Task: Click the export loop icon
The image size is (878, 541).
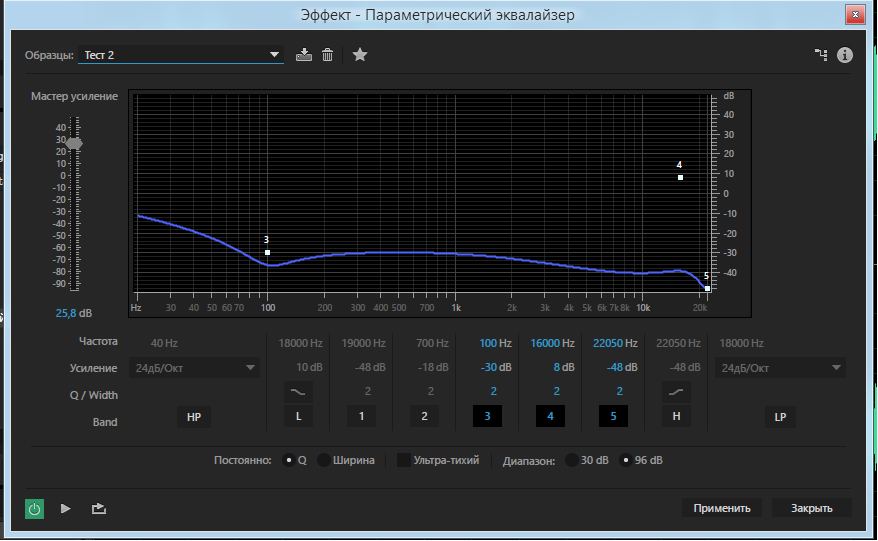Action: tap(98, 508)
